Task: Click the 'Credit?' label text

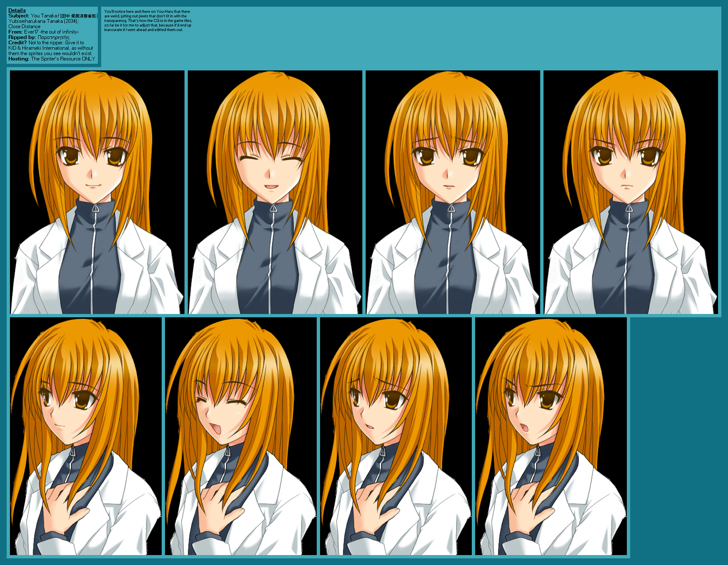Action: (17, 43)
